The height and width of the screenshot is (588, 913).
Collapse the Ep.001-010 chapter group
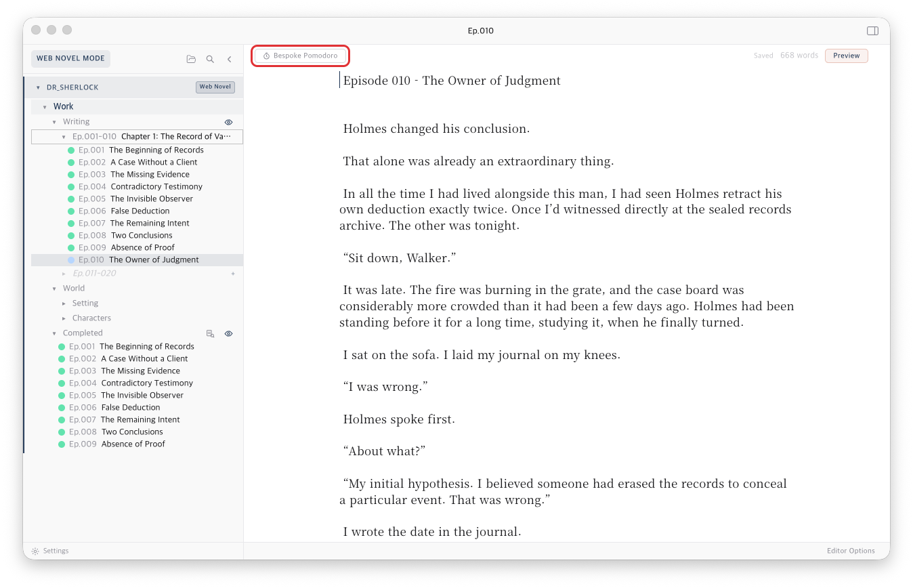tap(64, 137)
